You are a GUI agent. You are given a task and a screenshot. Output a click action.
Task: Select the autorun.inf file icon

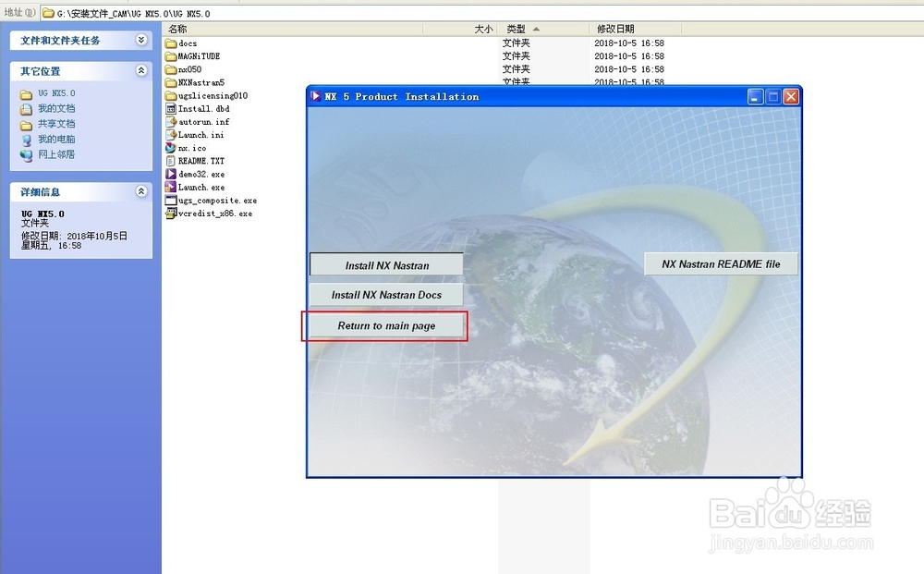pos(171,121)
